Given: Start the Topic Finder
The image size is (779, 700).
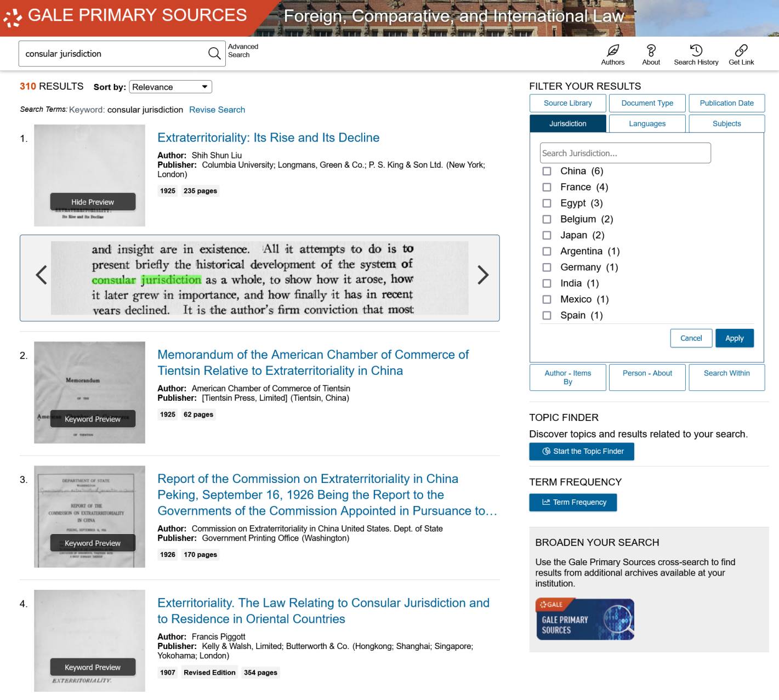Looking at the screenshot, I should [582, 451].
